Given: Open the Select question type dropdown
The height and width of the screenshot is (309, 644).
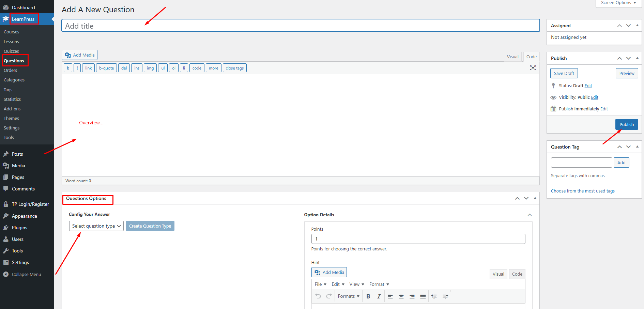Looking at the screenshot, I should click(96, 226).
